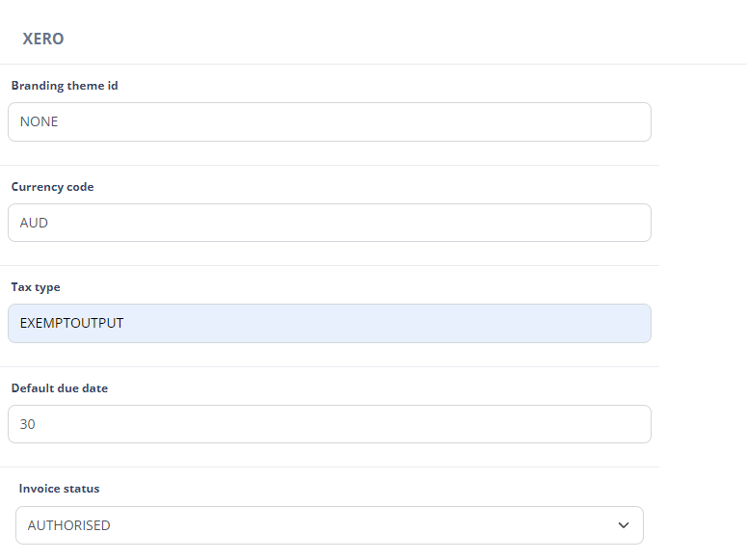Place cursor on the EXEMPTOUTPUT text
The image size is (747, 560).
[x=72, y=324]
